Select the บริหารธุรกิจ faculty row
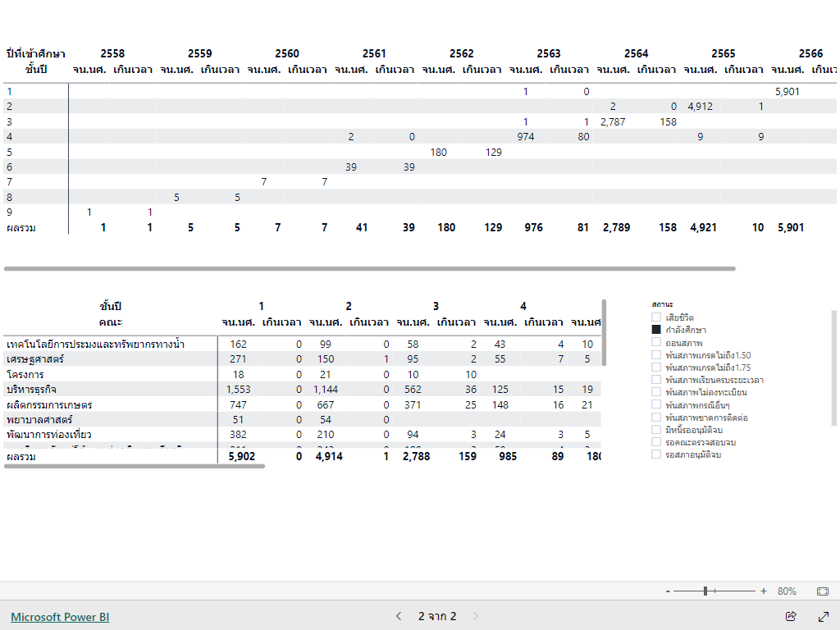This screenshot has width=840, height=630. point(32,390)
